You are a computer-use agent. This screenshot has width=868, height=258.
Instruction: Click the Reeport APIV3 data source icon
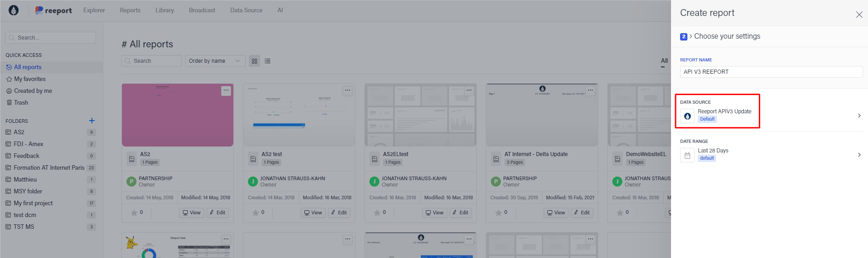(687, 116)
